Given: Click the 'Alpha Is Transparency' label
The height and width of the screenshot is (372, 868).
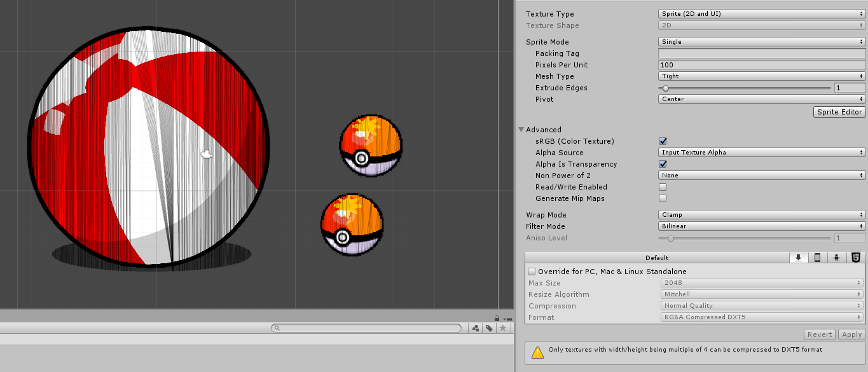Looking at the screenshot, I should point(576,164).
